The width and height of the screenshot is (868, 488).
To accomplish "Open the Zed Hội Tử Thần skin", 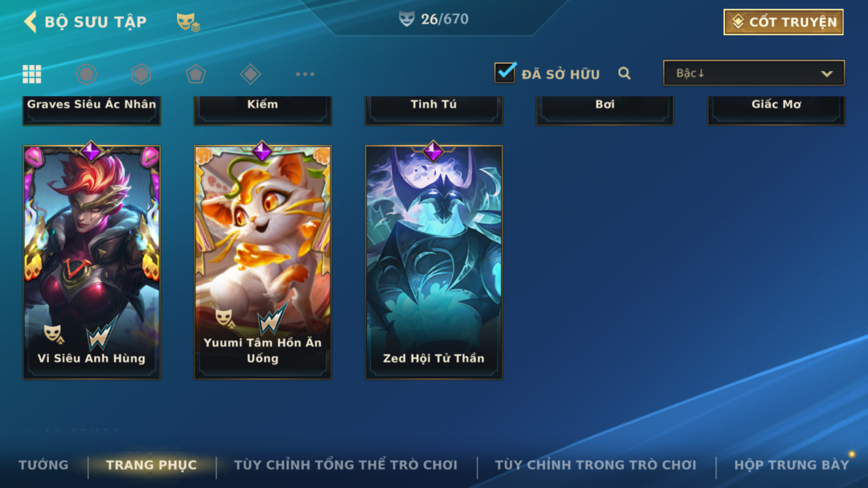I will [x=434, y=262].
